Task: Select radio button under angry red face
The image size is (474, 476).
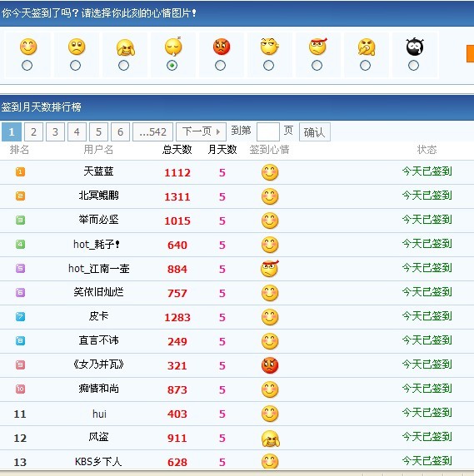Action: pos(220,66)
